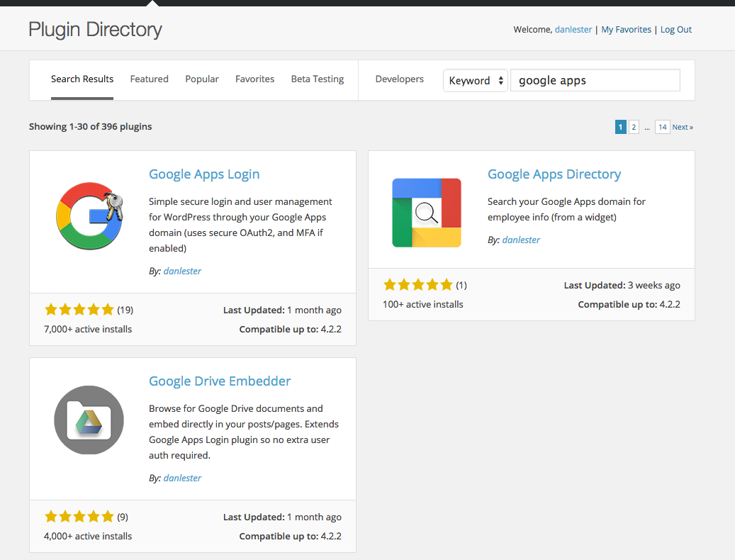Click the star rating for Google Drive Embedder
Image resolution: width=735 pixels, height=560 pixels.
pos(79,517)
